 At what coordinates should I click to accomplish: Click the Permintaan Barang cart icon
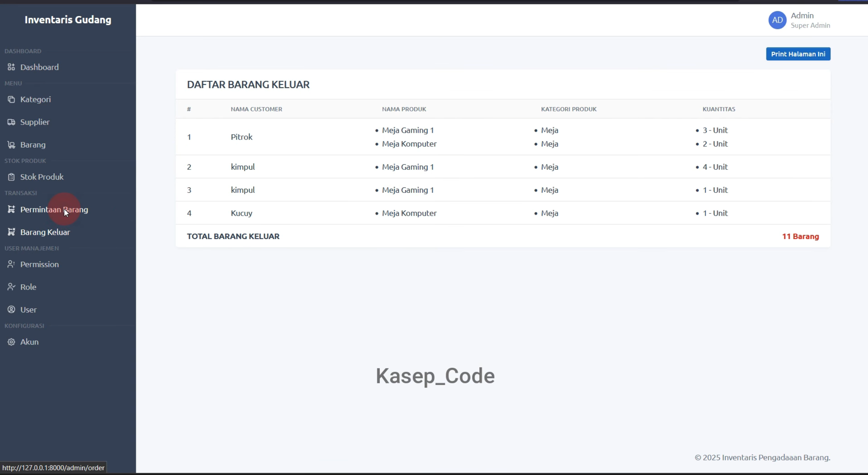(11, 209)
